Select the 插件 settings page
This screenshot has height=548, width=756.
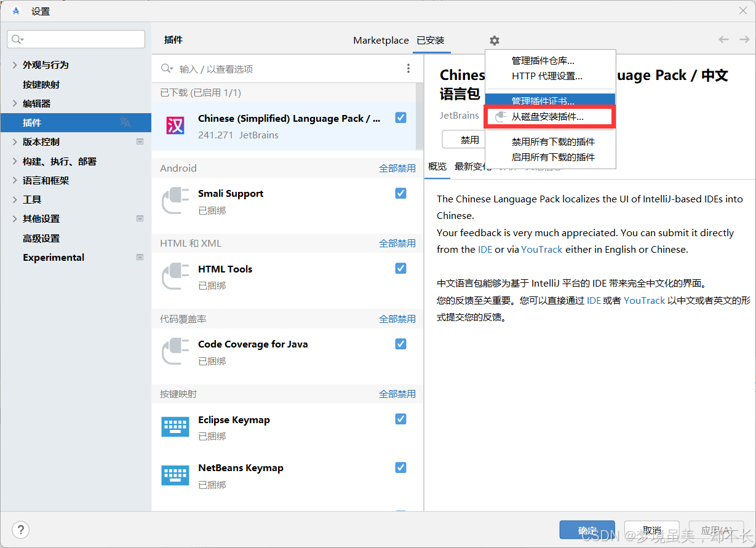click(x=76, y=122)
